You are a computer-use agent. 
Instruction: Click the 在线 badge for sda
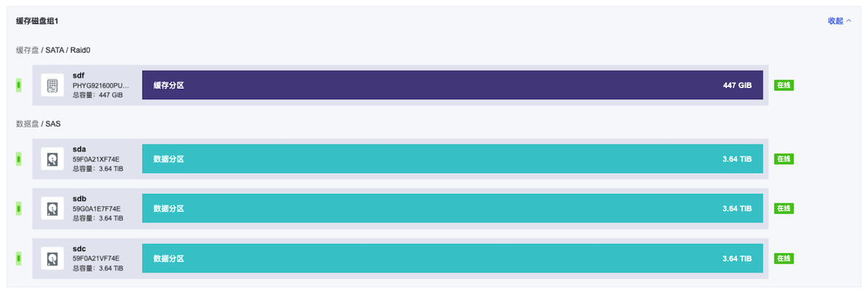click(784, 159)
